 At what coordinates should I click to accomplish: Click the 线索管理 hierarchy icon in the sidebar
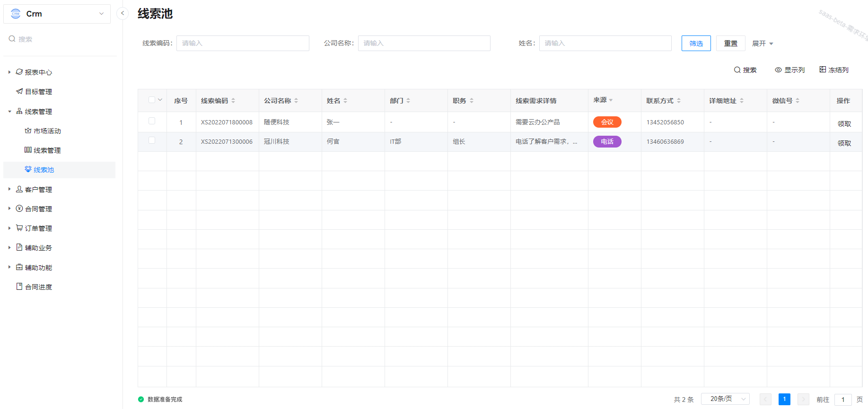point(19,111)
